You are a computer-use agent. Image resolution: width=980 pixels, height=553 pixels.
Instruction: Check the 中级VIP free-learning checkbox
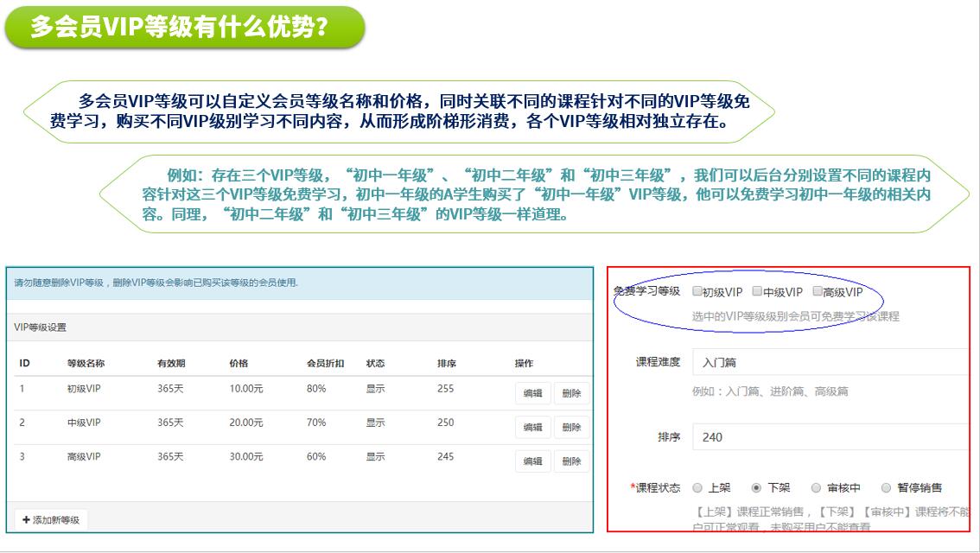pyautogui.click(x=758, y=292)
